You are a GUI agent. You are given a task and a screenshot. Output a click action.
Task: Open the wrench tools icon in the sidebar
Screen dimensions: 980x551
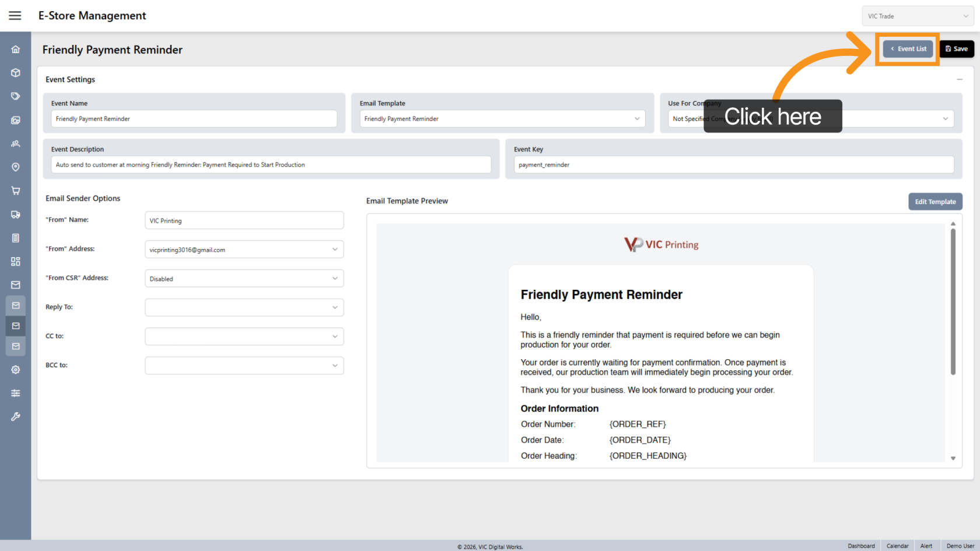click(x=16, y=416)
